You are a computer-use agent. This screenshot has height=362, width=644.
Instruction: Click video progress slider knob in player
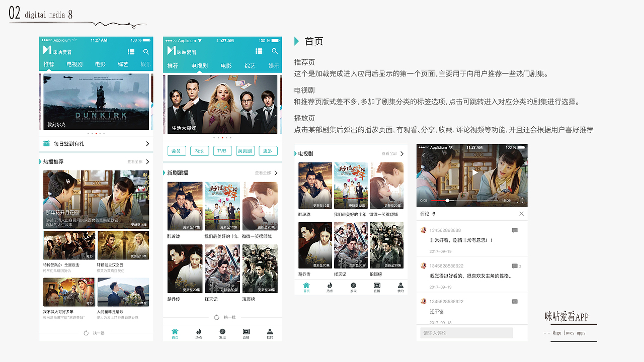pos(447,200)
